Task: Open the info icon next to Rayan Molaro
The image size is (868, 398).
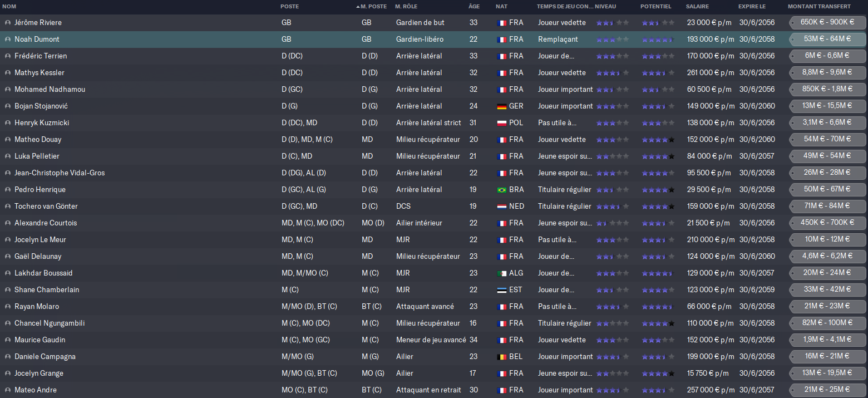Action: tap(8, 307)
